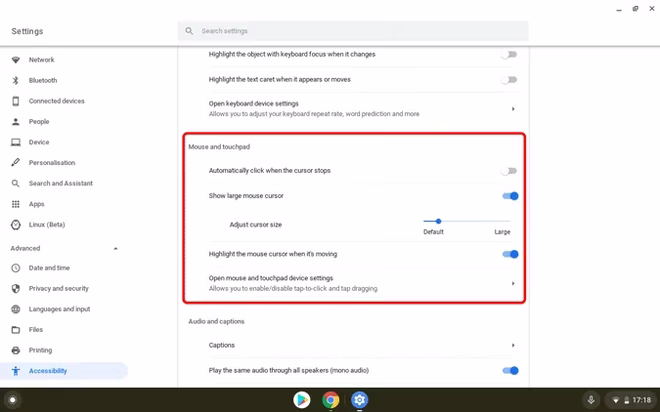The width and height of the screenshot is (660, 412).
Task: Click the clock showing 17:18
Action: pos(641,400)
